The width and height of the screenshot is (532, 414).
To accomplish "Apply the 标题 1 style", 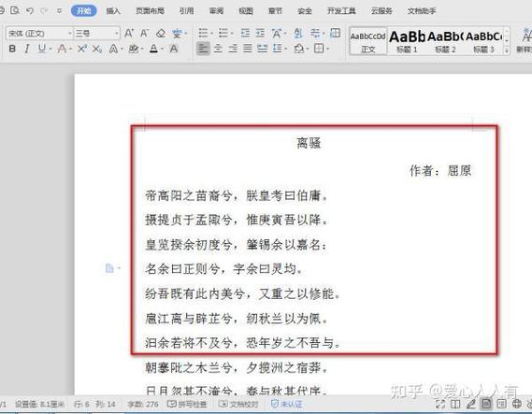I will tap(407, 42).
